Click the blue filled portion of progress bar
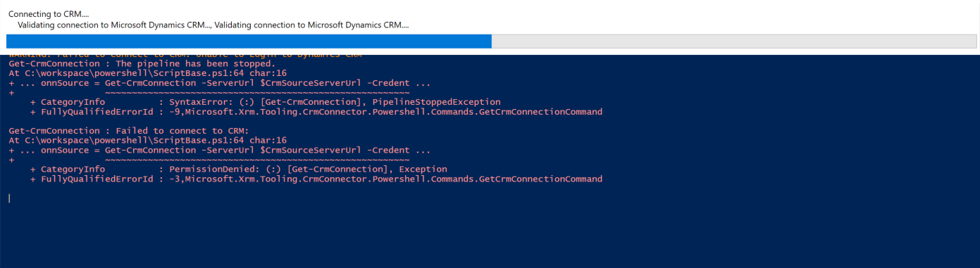 coord(249,42)
